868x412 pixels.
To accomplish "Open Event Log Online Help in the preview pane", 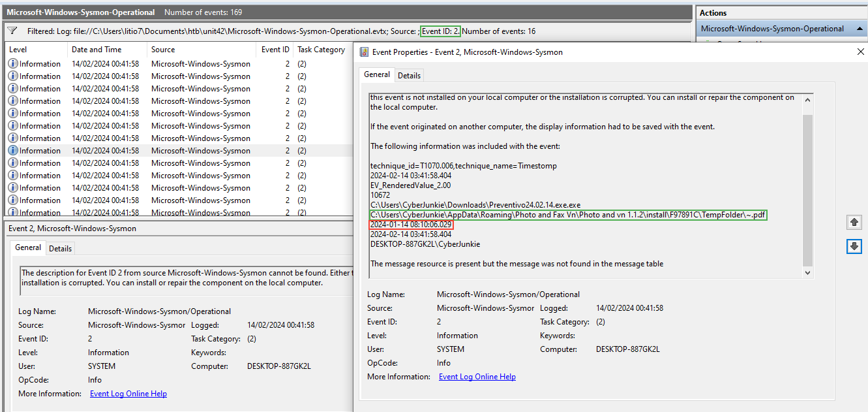I will coord(128,394).
